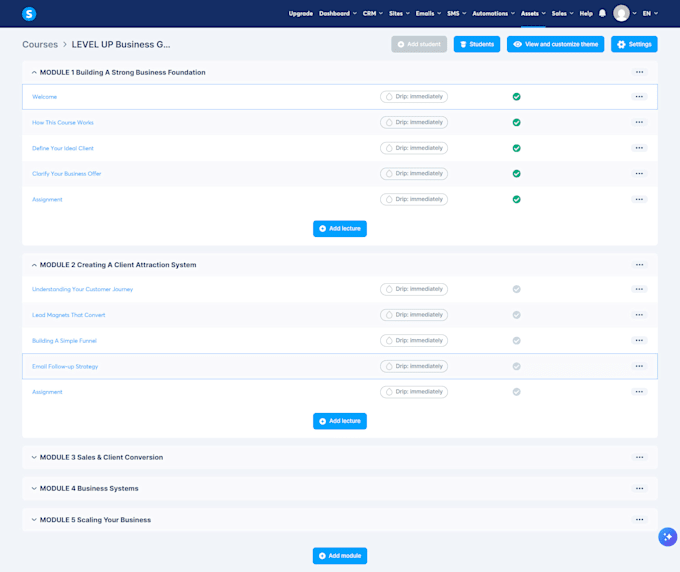Open options menu for Module 4

pyautogui.click(x=639, y=488)
